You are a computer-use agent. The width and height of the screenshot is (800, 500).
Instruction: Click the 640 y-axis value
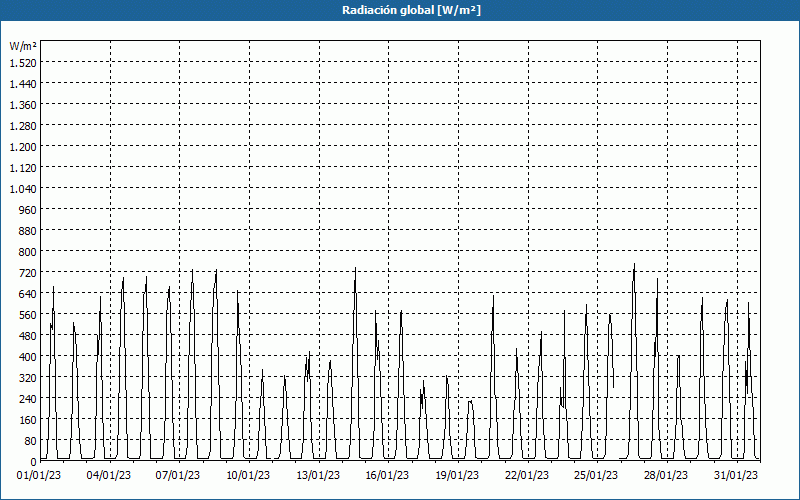28,293
